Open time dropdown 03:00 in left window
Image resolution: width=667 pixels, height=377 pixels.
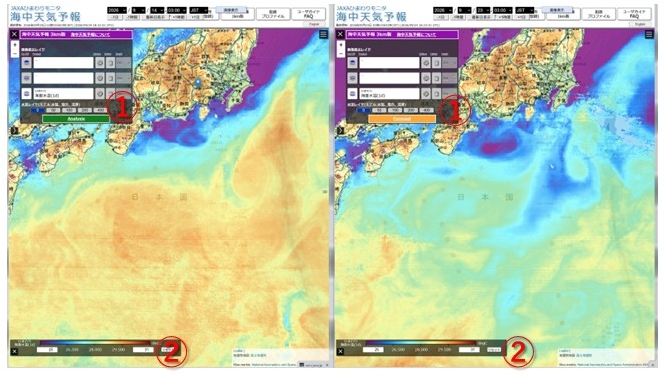tap(177, 10)
